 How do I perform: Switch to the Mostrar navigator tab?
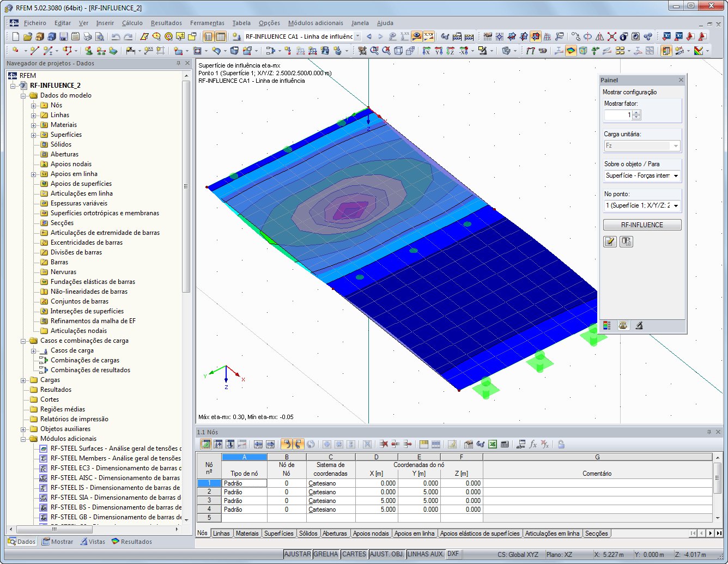point(57,542)
